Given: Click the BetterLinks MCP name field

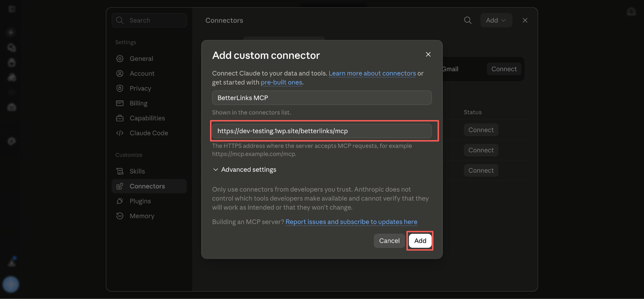Looking at the screenshot, I should pyautogui.click(x=322, y=98).
